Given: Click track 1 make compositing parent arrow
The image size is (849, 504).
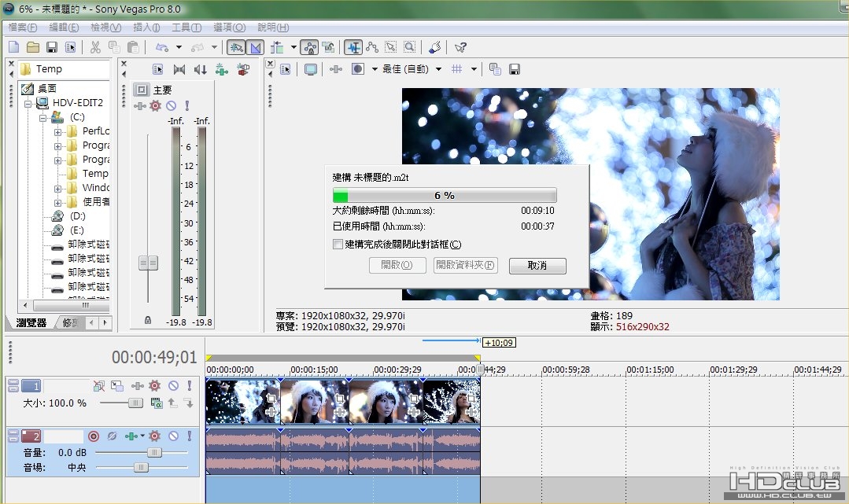Looking at the screenshot, I should click(x=173, y=403).
